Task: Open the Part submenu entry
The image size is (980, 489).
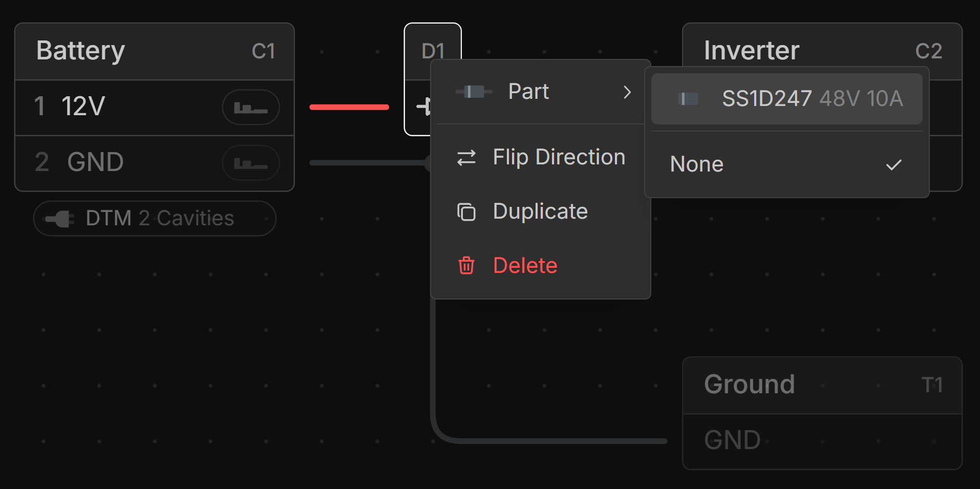Action: tap(528, 92)
